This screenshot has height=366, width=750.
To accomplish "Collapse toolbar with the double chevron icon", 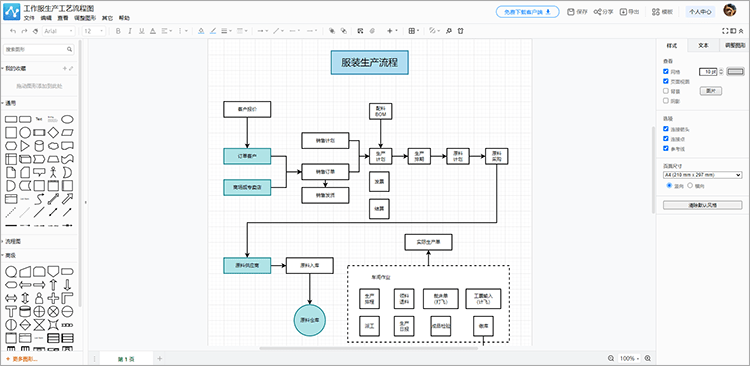I will point(741,31).
